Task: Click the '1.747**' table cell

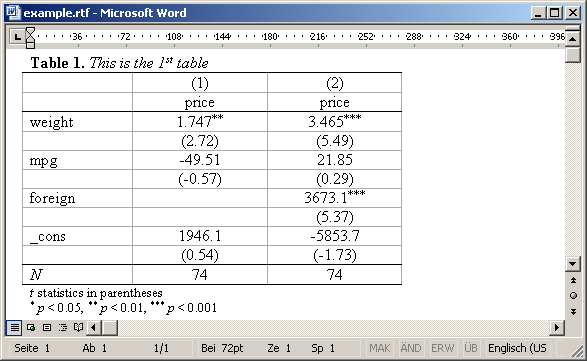Action: (200, 122)
